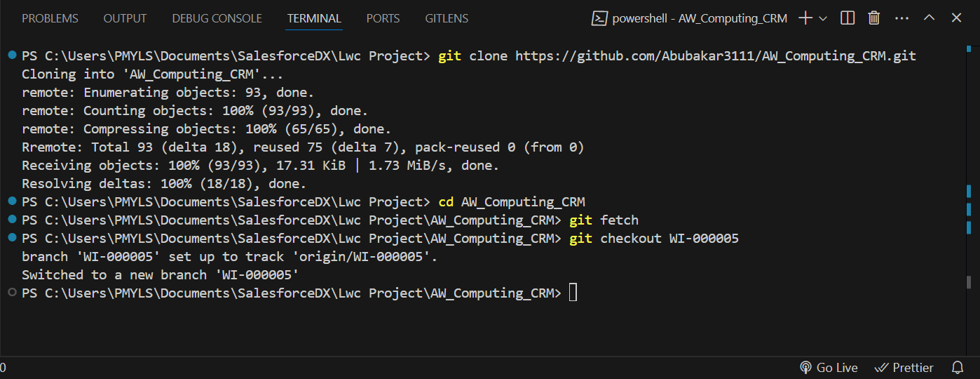Click the new terminal plus icon

pyautogui.click(x=805, y=18)
